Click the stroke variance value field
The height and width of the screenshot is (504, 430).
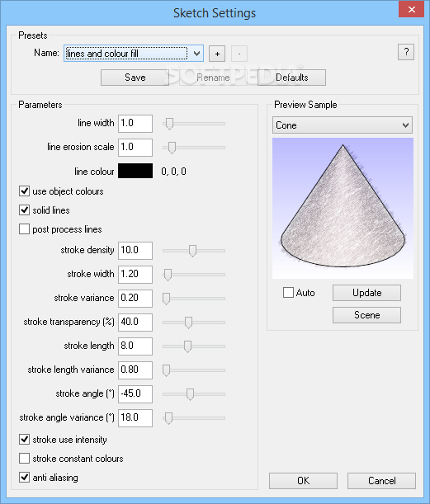(x=135, y=299)
